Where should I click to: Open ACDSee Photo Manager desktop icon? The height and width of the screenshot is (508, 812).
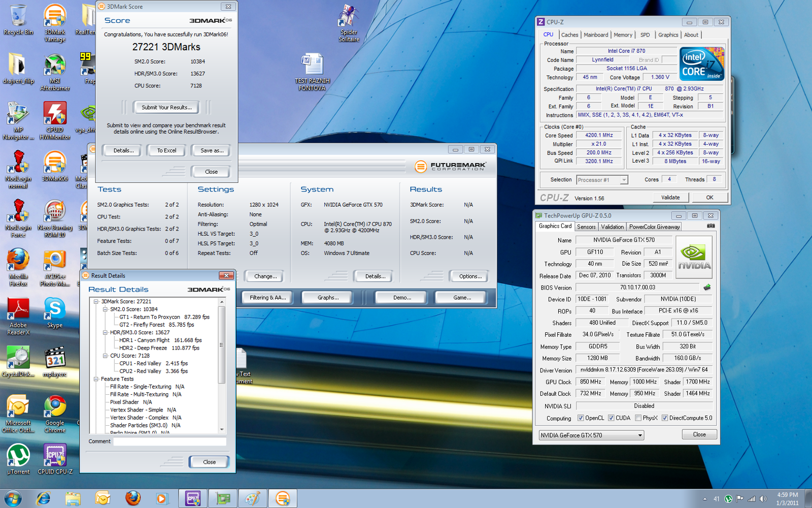point(55,267)
